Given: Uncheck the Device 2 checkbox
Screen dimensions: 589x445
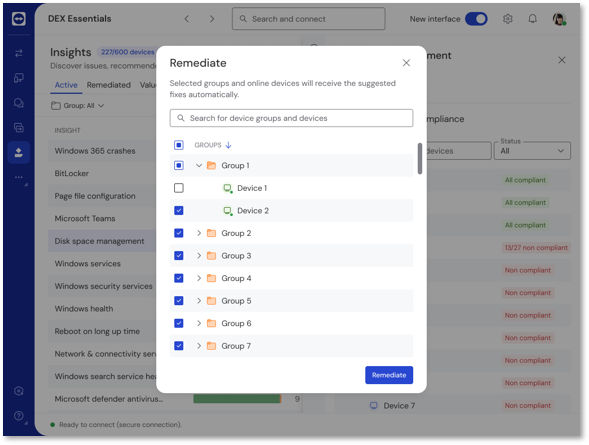Looking at the screenshot, I should click(179, 210).
